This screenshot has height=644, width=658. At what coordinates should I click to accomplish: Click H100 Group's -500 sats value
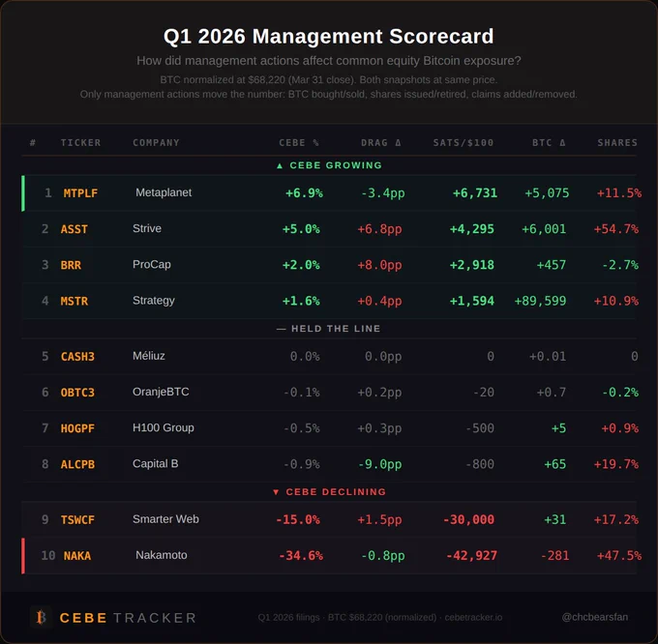tap(480, 428)
